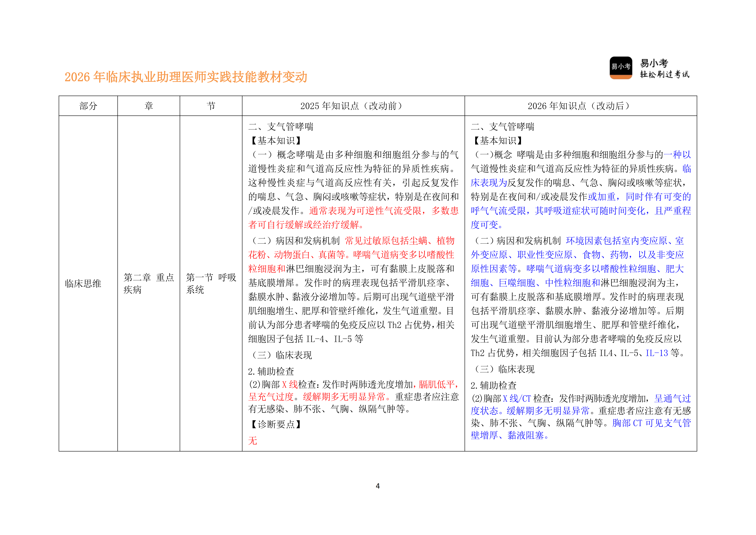Click the 节 column header

point(211,106)
